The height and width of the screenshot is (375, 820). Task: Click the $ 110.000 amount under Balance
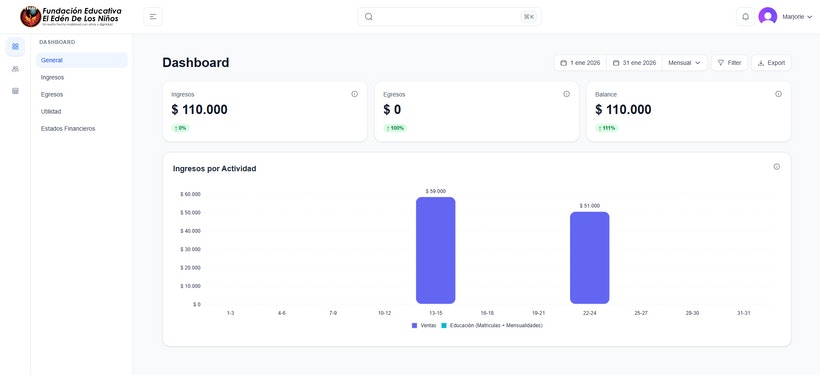[x=623, y=110]
